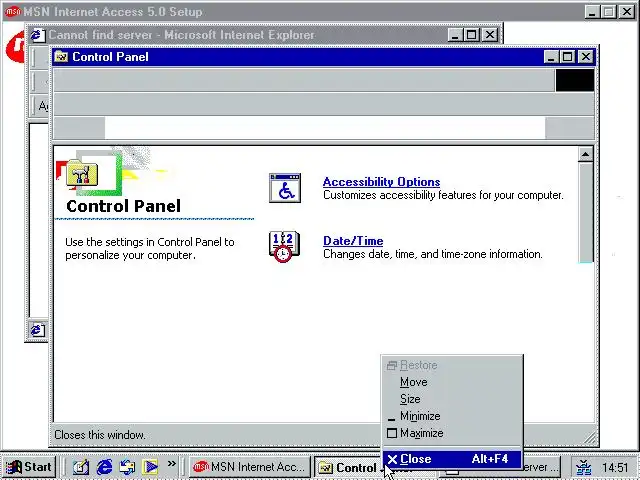Launch Outlook Express from Quick Launch

(127, 467)
